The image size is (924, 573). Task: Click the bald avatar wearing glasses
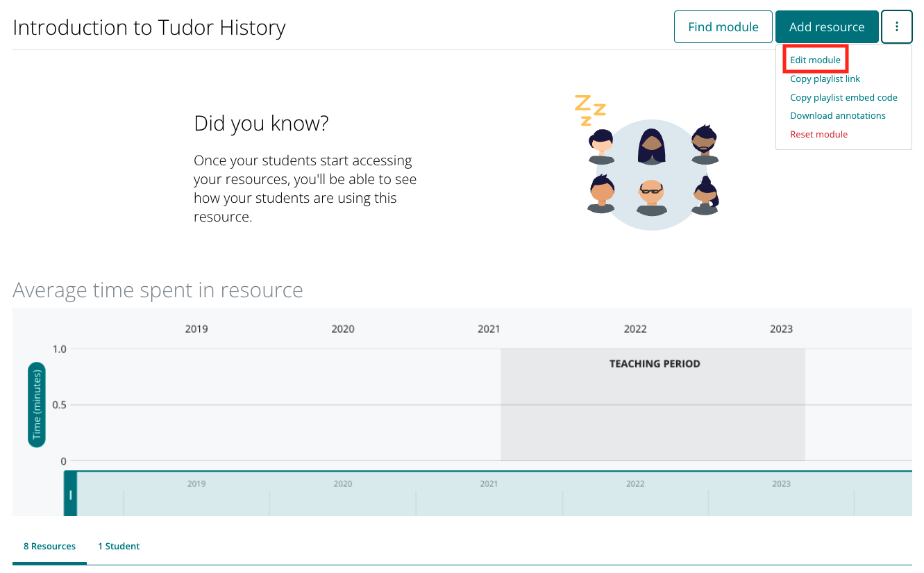(x=651, y=198)
